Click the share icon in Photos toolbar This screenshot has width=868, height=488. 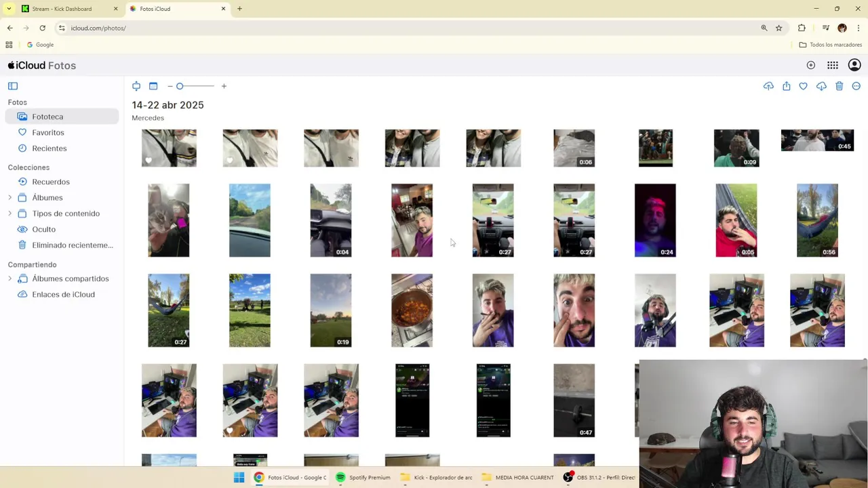(x=786, y=86)
